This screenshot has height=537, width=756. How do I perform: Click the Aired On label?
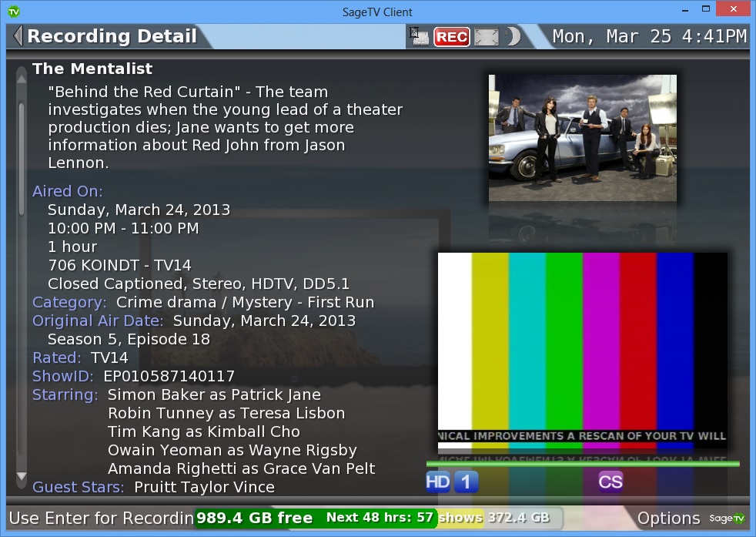(68, 191)
